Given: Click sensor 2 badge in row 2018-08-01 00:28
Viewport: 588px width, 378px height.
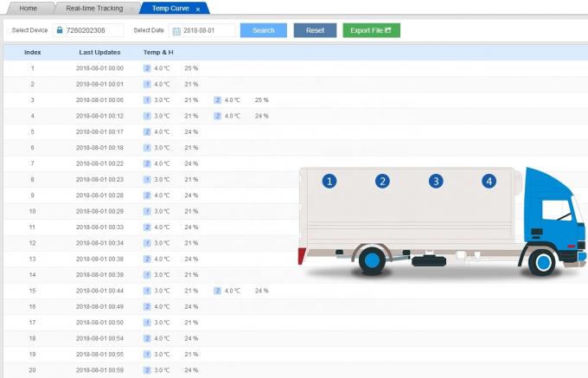Looking at the screenshot, I should [x=147, y=195].
